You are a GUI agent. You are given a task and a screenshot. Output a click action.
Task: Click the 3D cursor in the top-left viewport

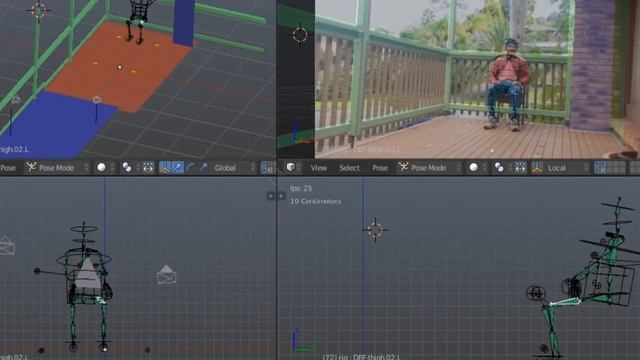point(38,10)
